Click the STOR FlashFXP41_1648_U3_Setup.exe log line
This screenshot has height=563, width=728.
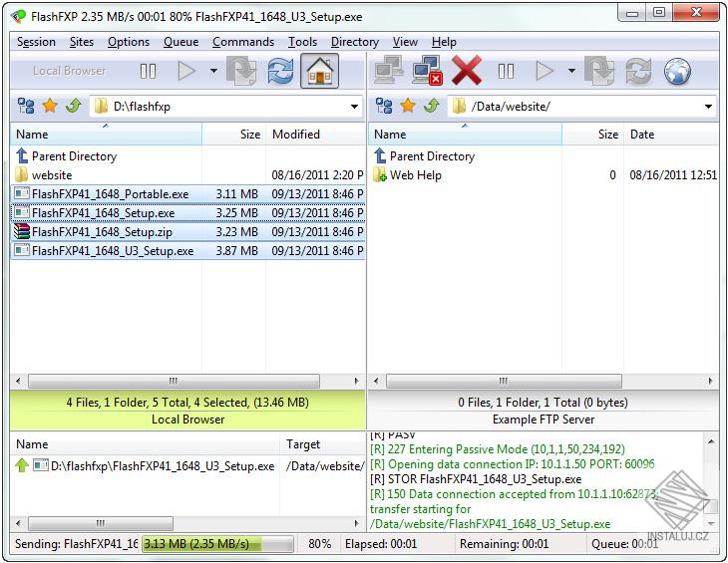pyautogui.click(x=476, y=479)
